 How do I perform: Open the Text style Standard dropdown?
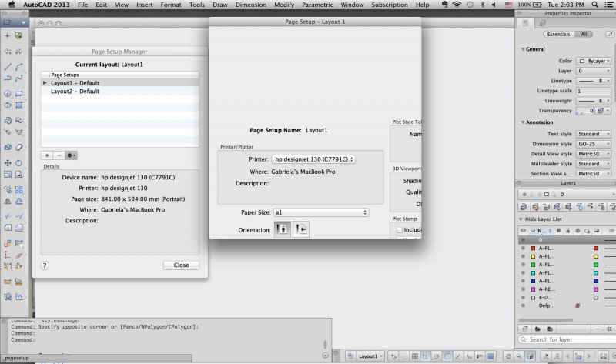[x=594, y=134]
